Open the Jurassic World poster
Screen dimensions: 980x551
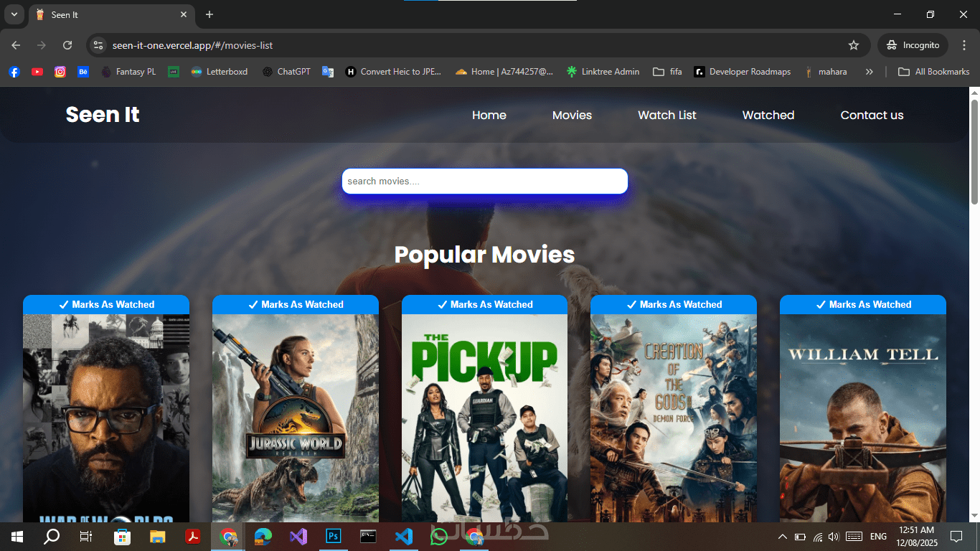(x=296, y=418)
